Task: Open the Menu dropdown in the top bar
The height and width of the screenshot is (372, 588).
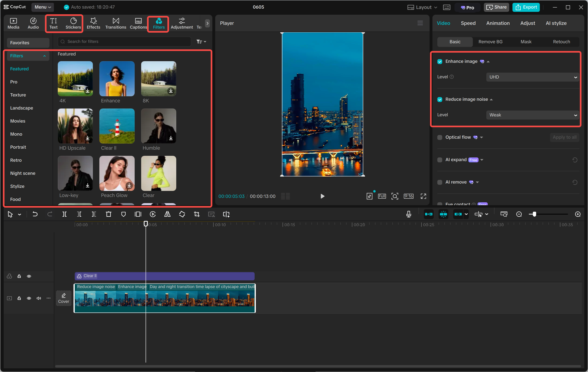Action: 42,7
